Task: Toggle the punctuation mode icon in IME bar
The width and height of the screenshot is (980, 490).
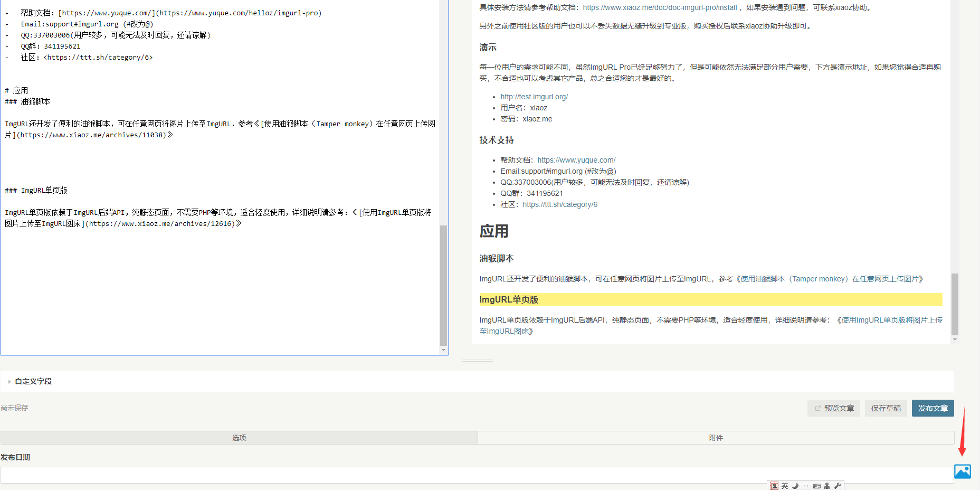Action: (x=806, y=486)
